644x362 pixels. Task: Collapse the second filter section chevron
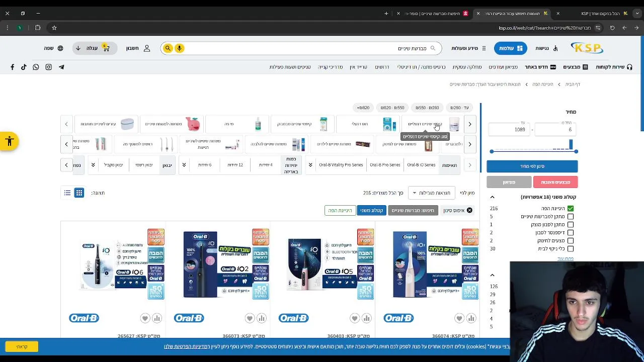point(493,275)
